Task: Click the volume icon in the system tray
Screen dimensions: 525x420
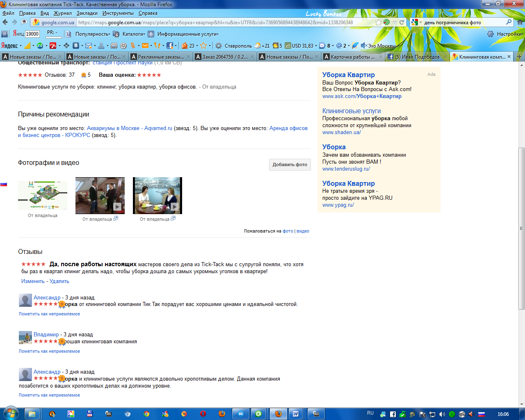Action: 442,414
